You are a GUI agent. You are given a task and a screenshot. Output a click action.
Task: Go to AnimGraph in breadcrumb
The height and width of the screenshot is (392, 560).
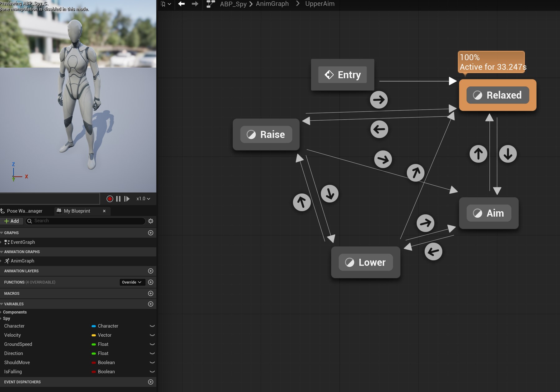click(272, 4)
